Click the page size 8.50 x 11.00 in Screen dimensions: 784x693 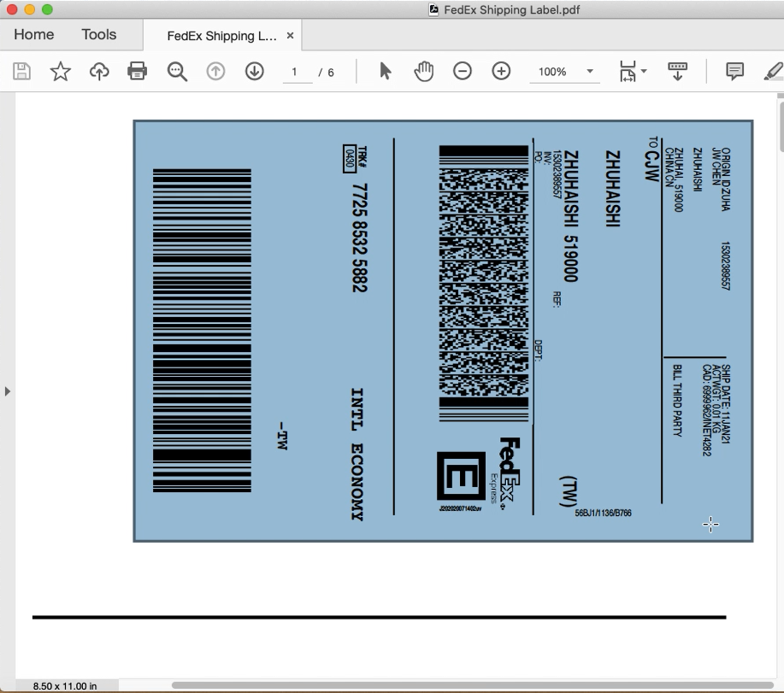pyautogui.click(x=65, y=686)
